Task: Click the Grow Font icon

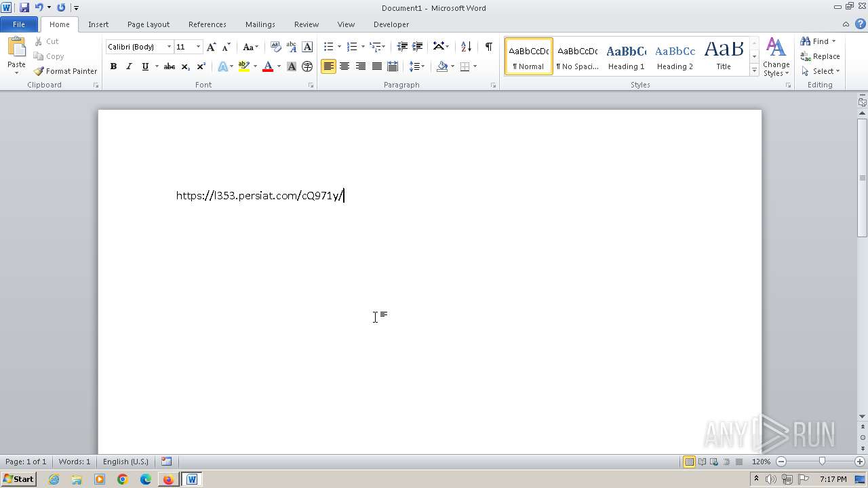Action: pos(212,47)
